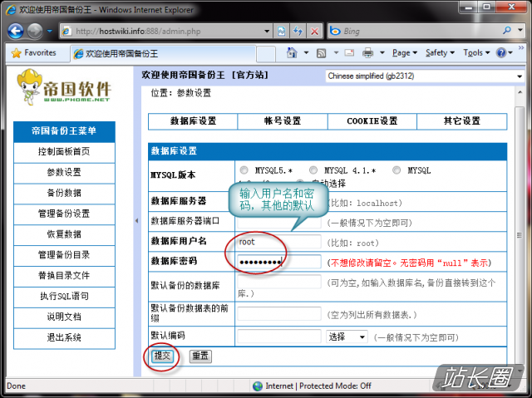This screenshot has height=398, width=532.
Task: Open 控制面板首页 in sidebar menu
Action: click(x=64, y=151)
